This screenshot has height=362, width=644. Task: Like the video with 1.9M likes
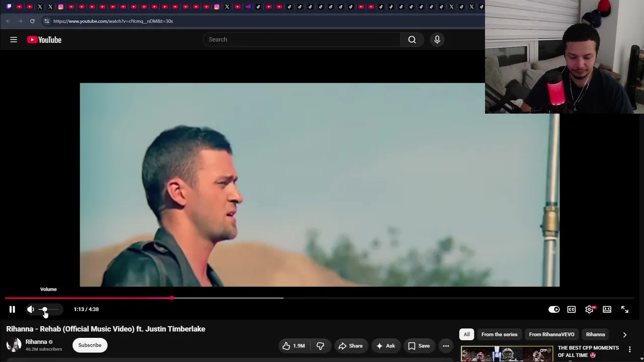tap(293, 346)
